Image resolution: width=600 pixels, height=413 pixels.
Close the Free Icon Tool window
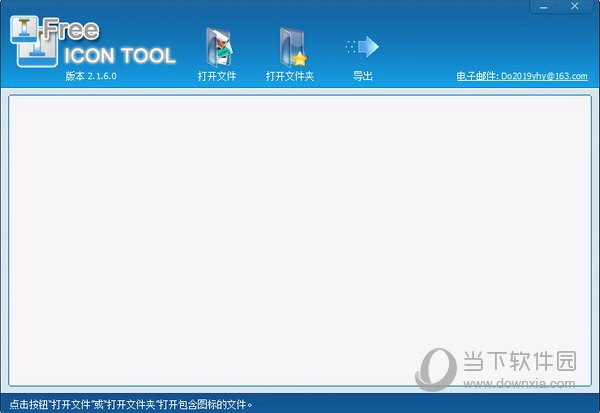574,6
